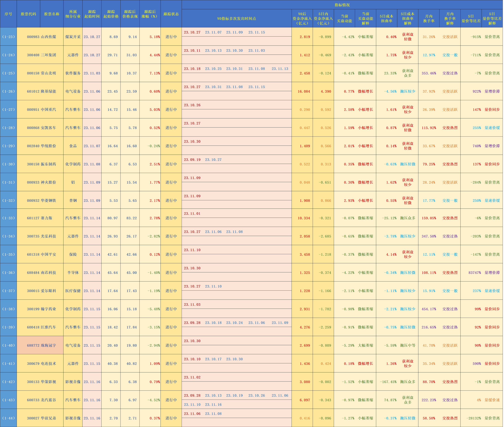
Task: Select the 80.97 starting price cell
Action: [x=111, y=218]
